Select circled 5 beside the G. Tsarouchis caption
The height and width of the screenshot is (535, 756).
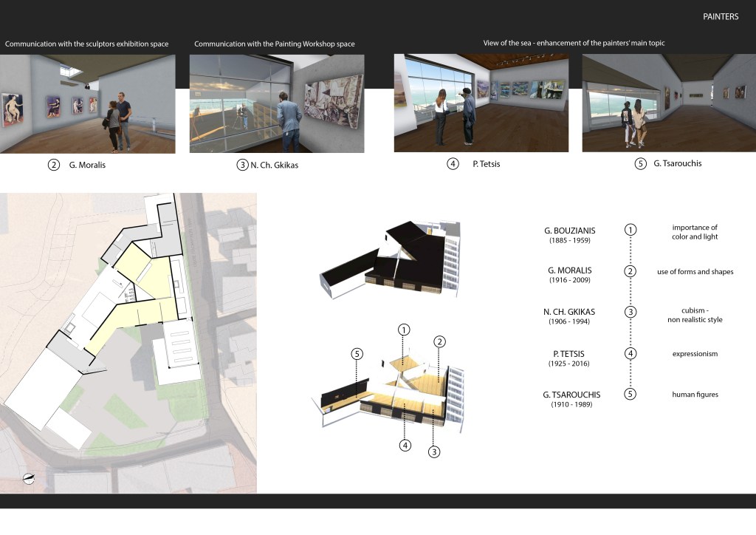tap(640, 164)
